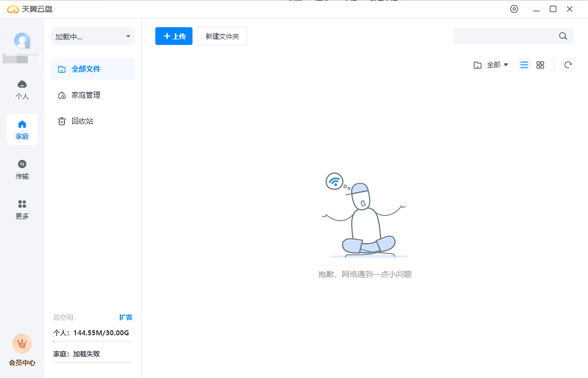Click the 扩容 expand storage link

(x=125, y=317)
